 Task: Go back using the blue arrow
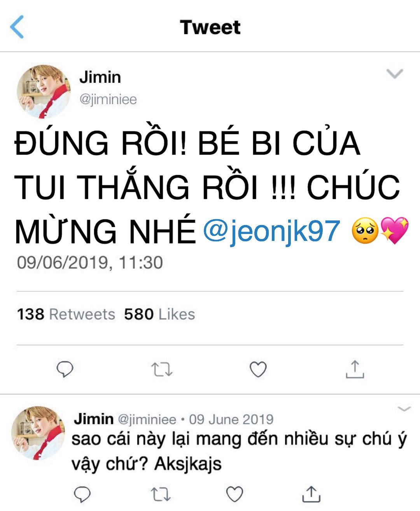coord(17,27)
